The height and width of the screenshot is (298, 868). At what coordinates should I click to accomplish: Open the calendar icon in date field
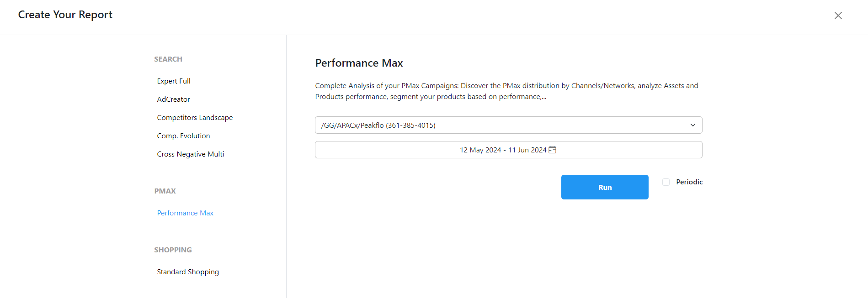[552, 150]
